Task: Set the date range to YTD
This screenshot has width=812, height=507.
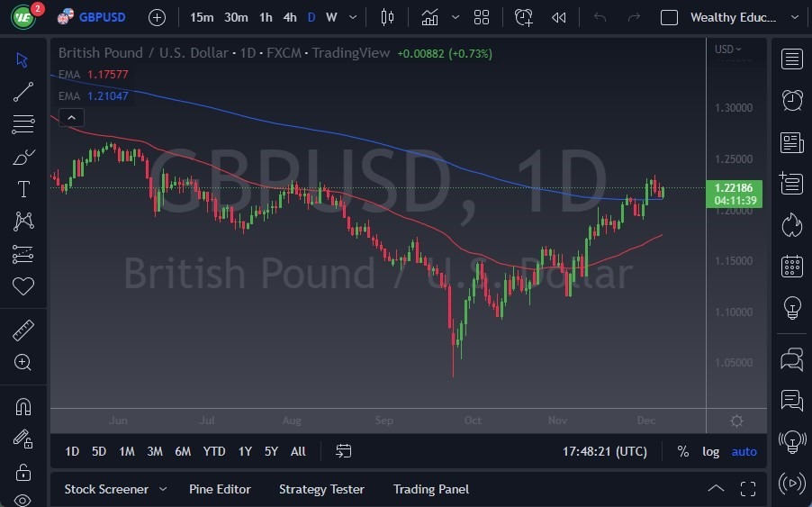Action: click(x=214, y=451)
